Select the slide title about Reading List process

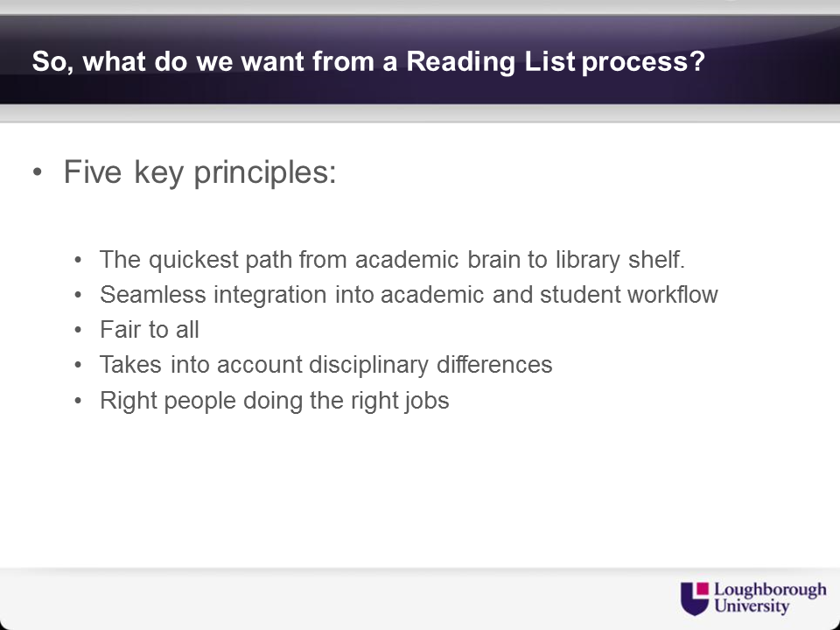point(367,63)
